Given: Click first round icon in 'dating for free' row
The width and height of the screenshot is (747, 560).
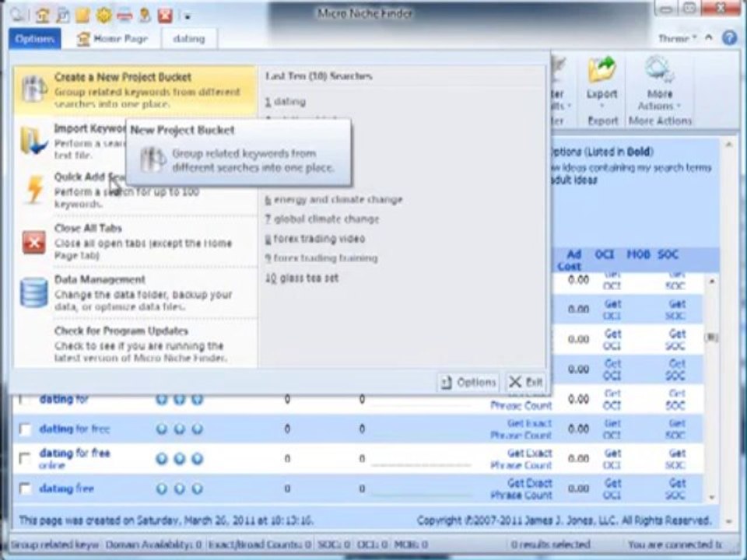Looking at the screenshot, I should pyautogui.click(x=162, y=429).
